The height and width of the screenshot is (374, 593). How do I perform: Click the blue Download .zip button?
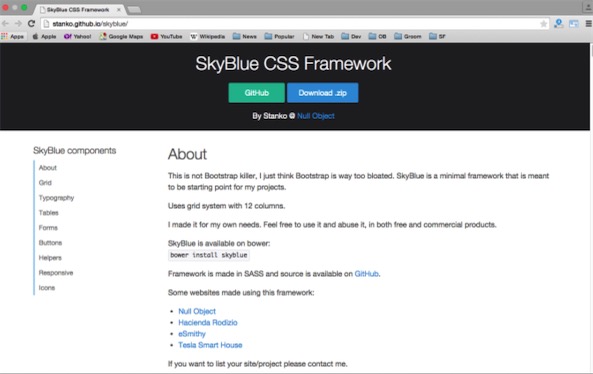click(x=323, y=93)
